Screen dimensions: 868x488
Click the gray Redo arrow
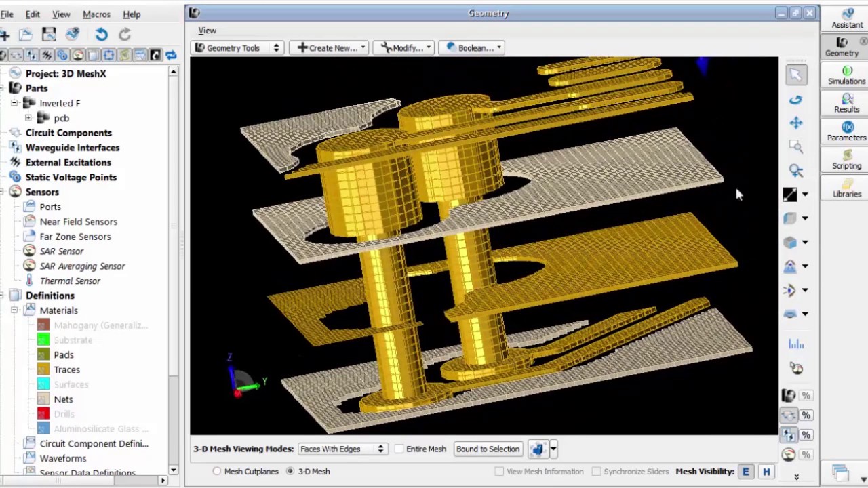tap(125, 35)
